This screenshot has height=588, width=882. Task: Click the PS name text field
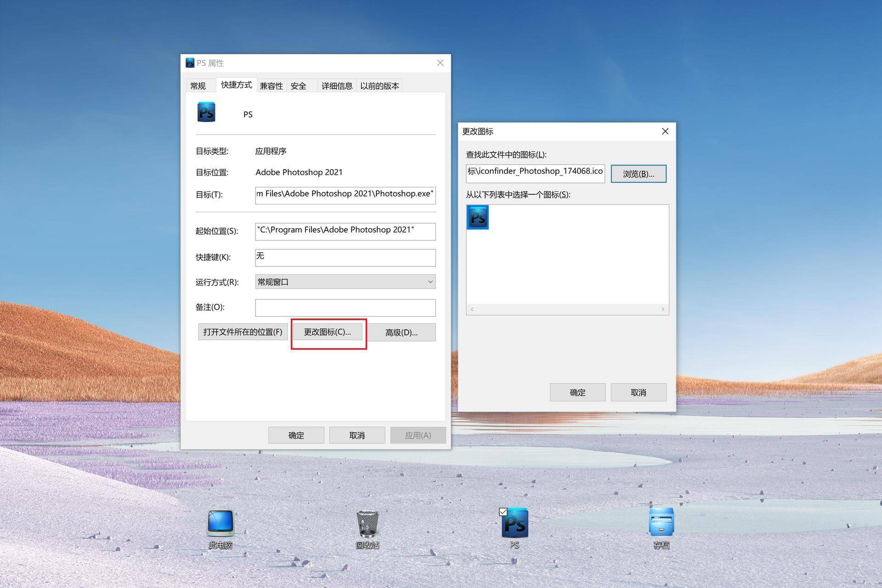(x=248, y=114)
